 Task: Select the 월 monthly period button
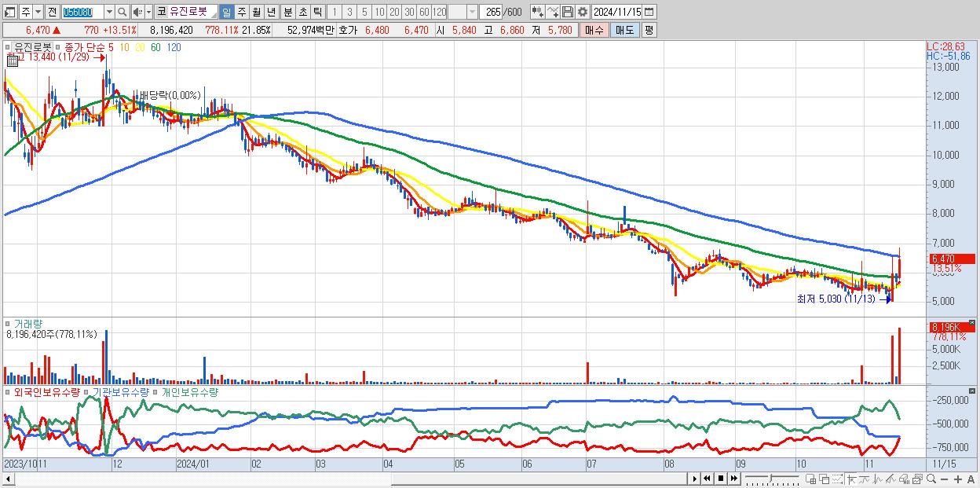coord(256,13)
